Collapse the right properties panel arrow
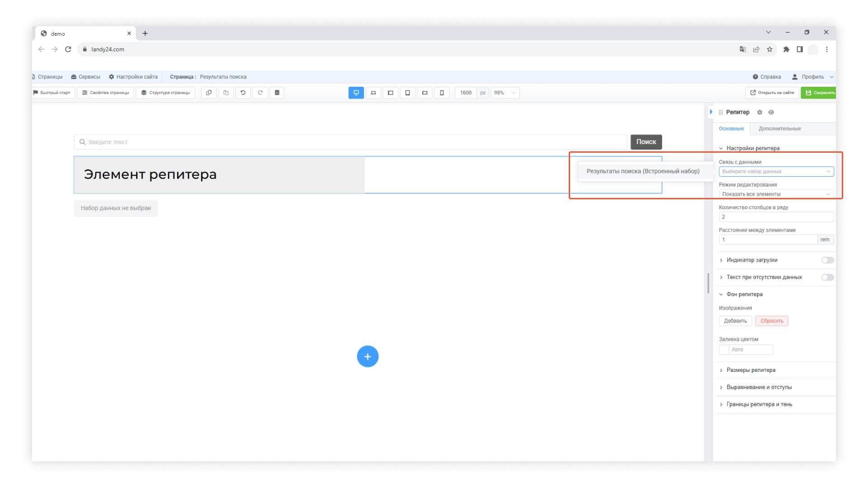This screenshot has width=868, height=488. [x=711, y=112]
